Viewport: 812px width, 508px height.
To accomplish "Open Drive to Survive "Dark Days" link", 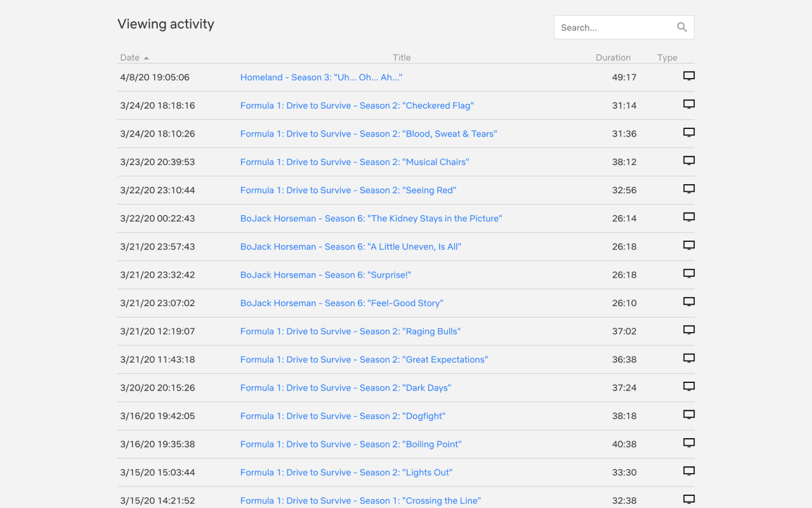I will click(346, 387).
